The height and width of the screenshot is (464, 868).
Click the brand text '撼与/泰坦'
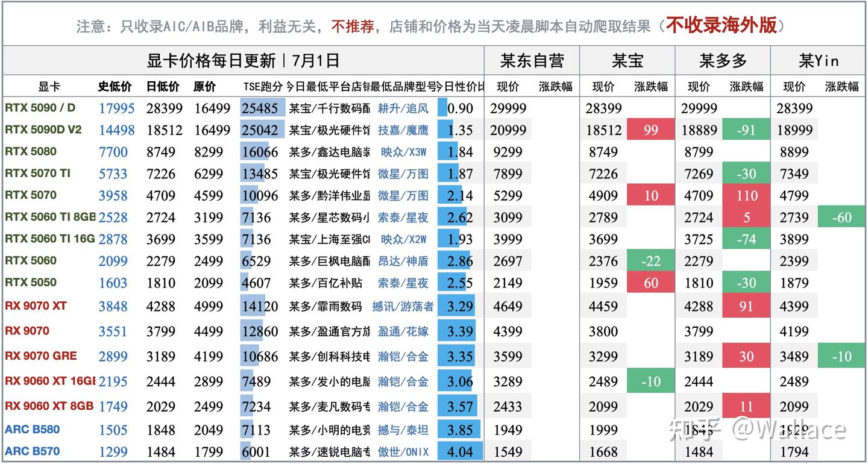coord(403,430)
